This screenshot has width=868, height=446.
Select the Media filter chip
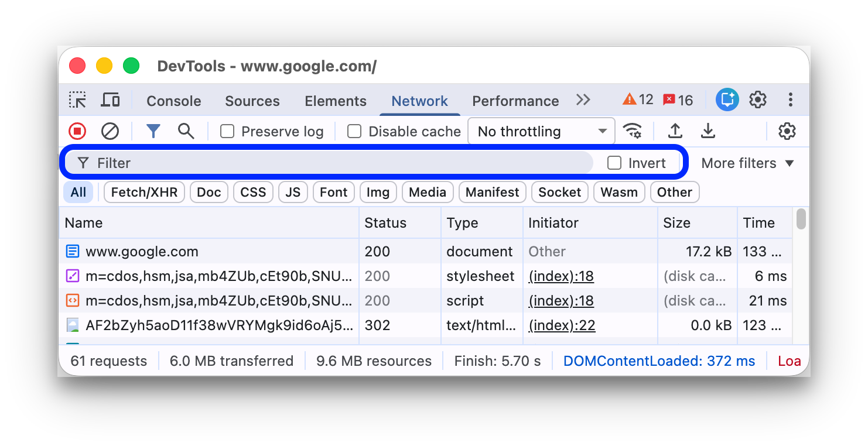point(428,192)
